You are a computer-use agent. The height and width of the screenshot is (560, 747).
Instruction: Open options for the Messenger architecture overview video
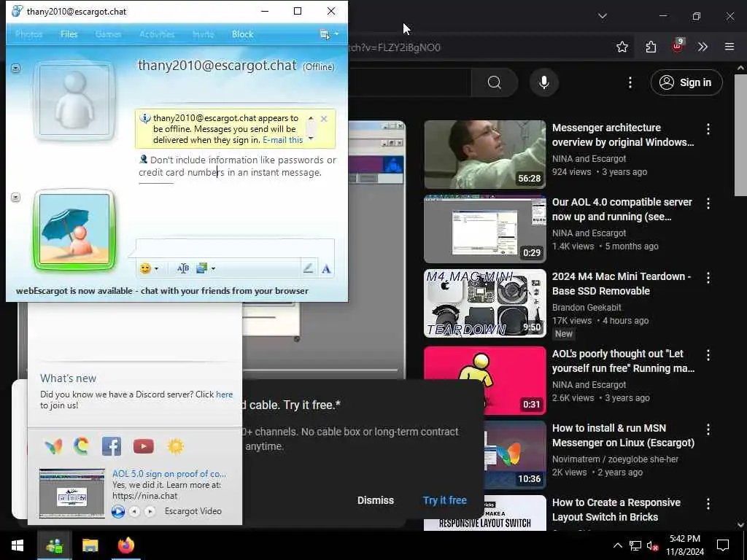click(708, 129)
